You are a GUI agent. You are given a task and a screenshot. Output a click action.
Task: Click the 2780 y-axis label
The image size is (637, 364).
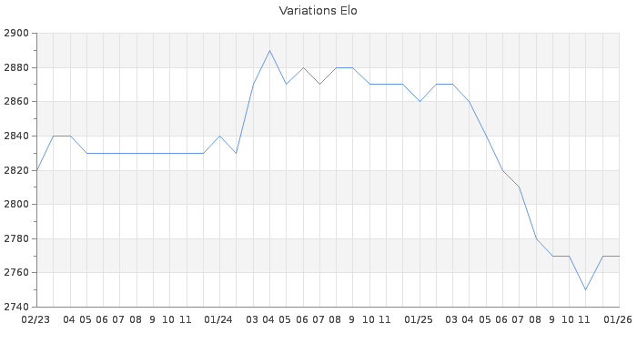16,238
